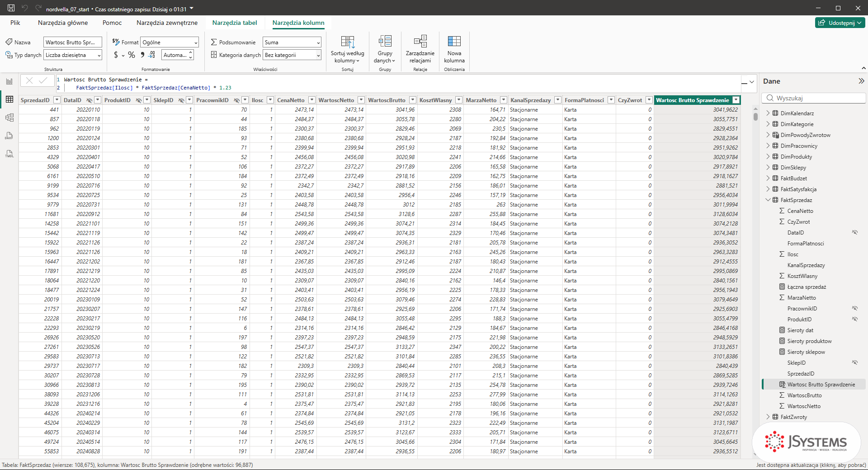This screenshot has height=470, width=868.
Task: Collapse the Dane pane with double chevron
Action: (x=861, y=81)
